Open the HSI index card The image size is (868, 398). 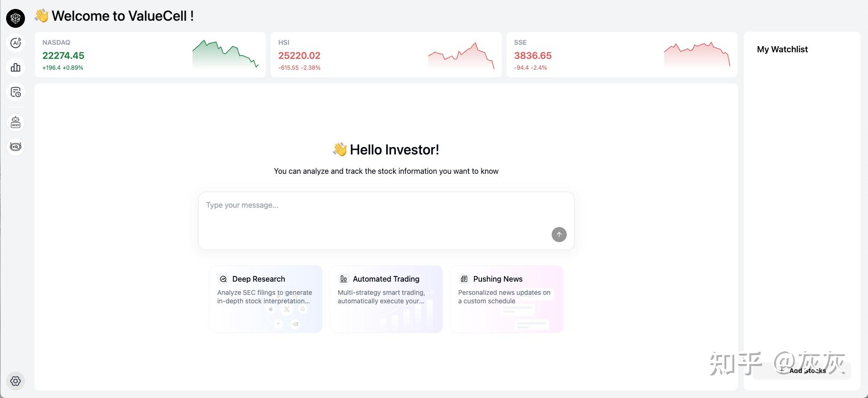point(353,55)
